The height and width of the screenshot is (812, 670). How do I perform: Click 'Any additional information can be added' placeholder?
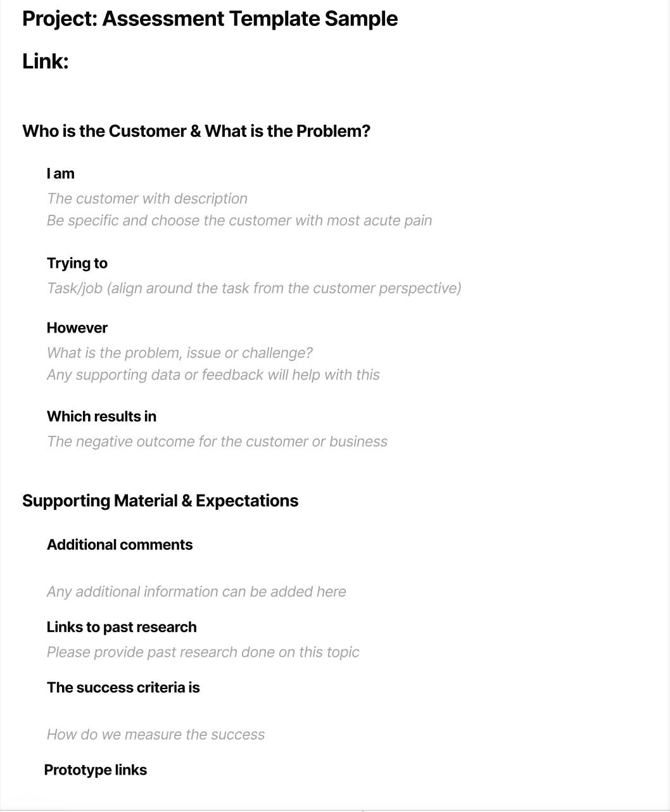[196, 592]
